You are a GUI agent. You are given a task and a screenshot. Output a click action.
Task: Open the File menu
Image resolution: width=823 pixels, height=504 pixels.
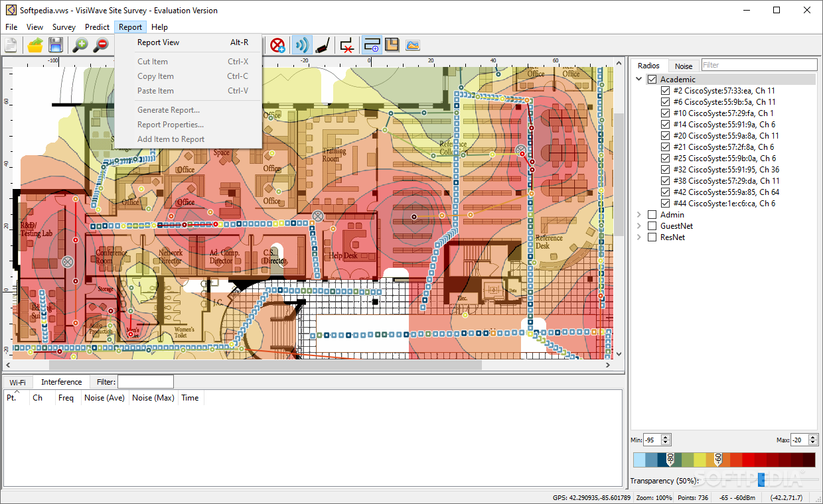click(11, 27)
